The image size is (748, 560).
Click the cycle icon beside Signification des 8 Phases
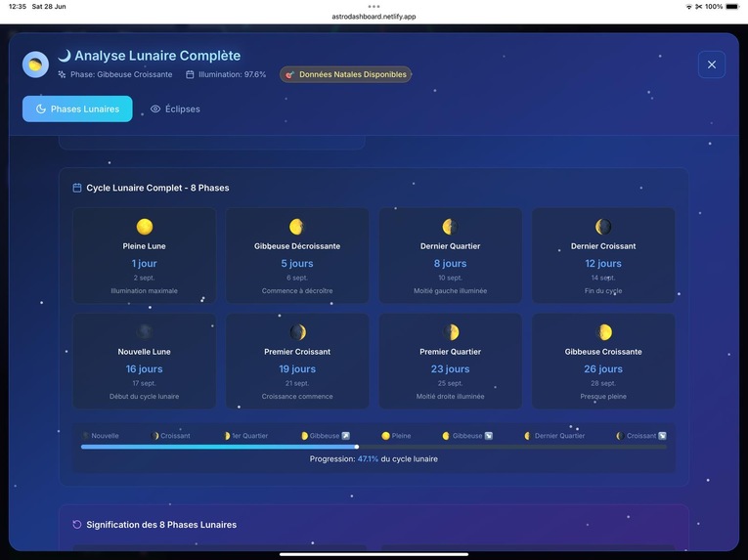point(77,525)
